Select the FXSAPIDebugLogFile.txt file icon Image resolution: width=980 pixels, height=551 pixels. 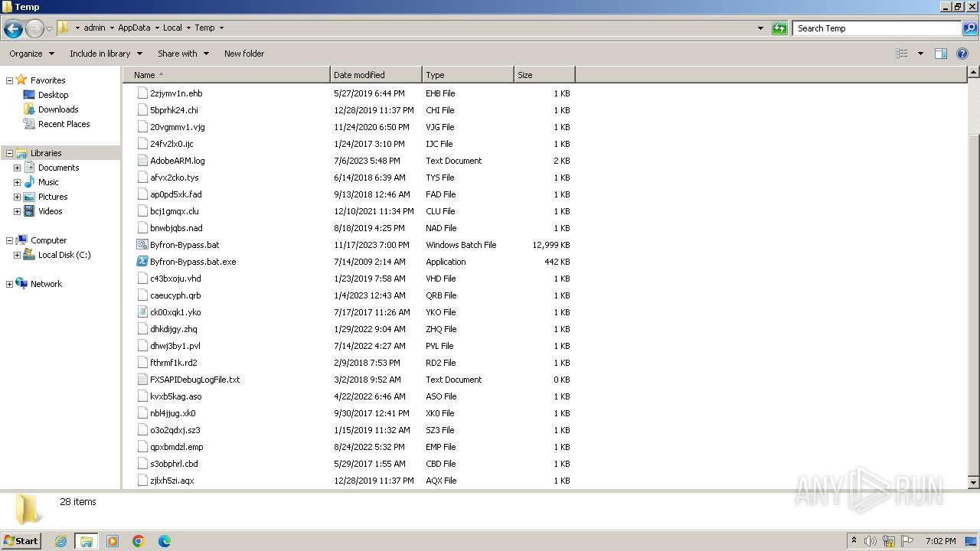(142, 380)
